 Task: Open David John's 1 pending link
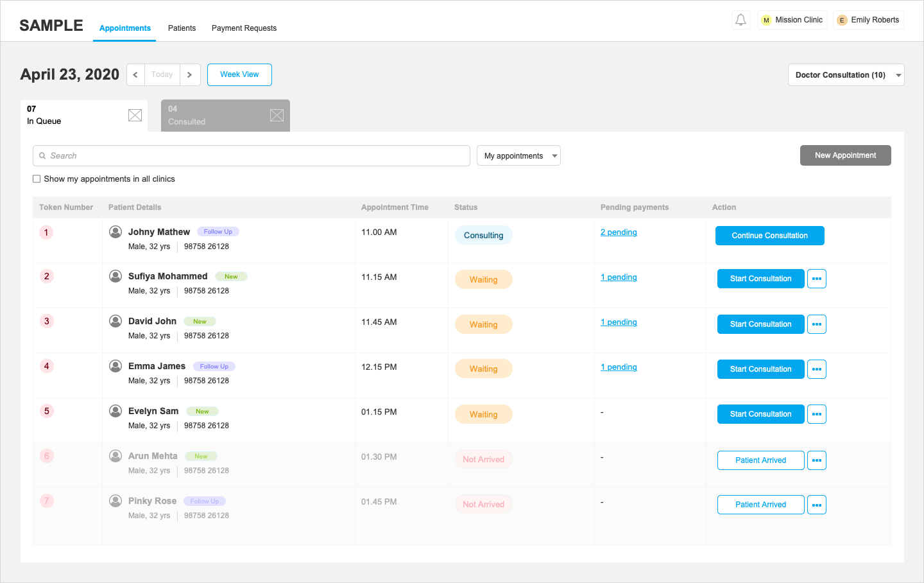point(619,322)
